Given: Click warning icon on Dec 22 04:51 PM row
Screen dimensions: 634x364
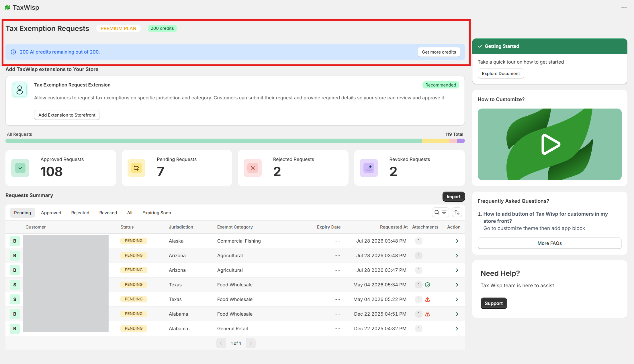Looking at the screenshot, I should pyautogui.click(x=427, y=314).
